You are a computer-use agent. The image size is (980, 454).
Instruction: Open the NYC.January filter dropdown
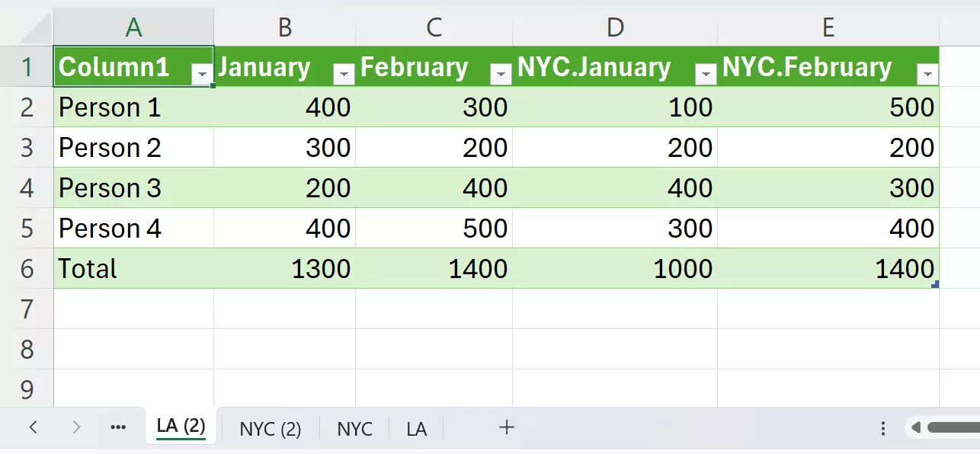(706, 74)
